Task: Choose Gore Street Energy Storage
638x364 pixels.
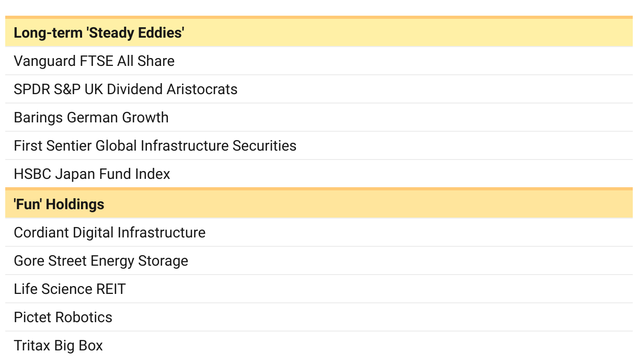Action: (x=319, y=261)
